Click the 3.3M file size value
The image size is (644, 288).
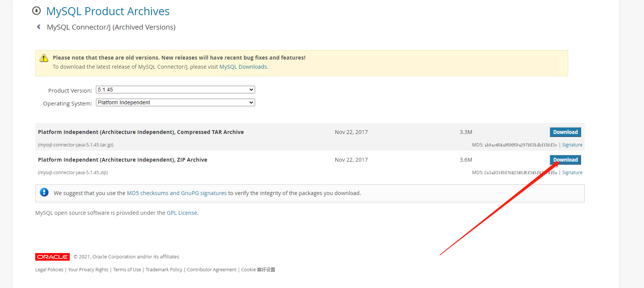(466, 132)
